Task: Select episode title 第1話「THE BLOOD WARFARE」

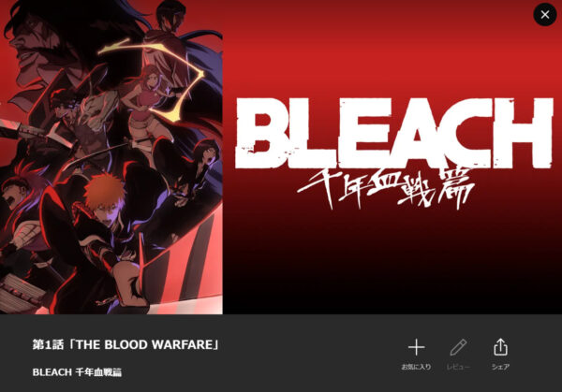Action: (126, 344)
